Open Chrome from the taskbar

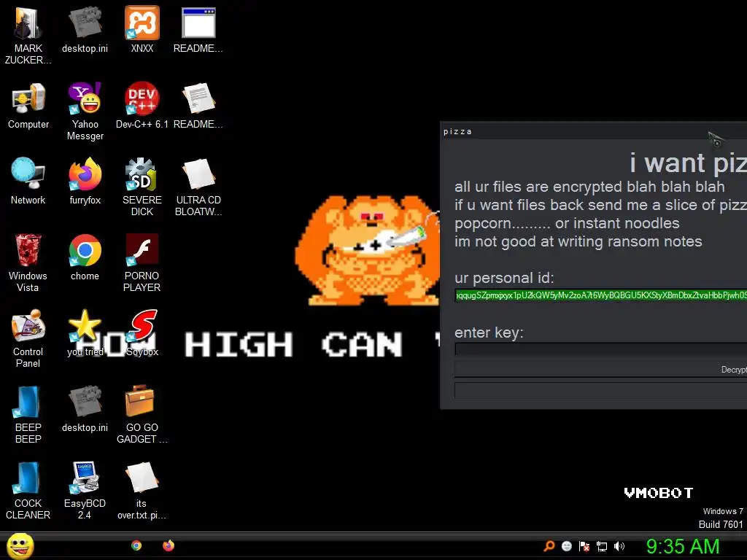pyautogui.click(x=136, y=545)
